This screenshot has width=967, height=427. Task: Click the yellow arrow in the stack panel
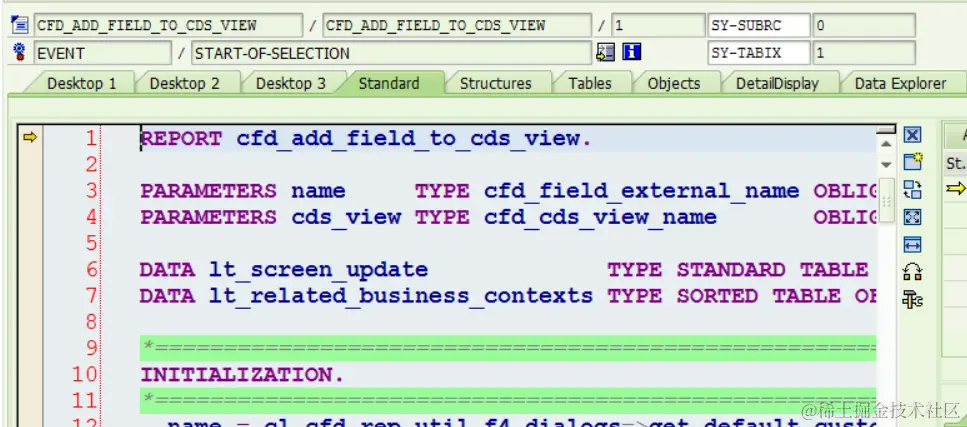tap(956, 189)
